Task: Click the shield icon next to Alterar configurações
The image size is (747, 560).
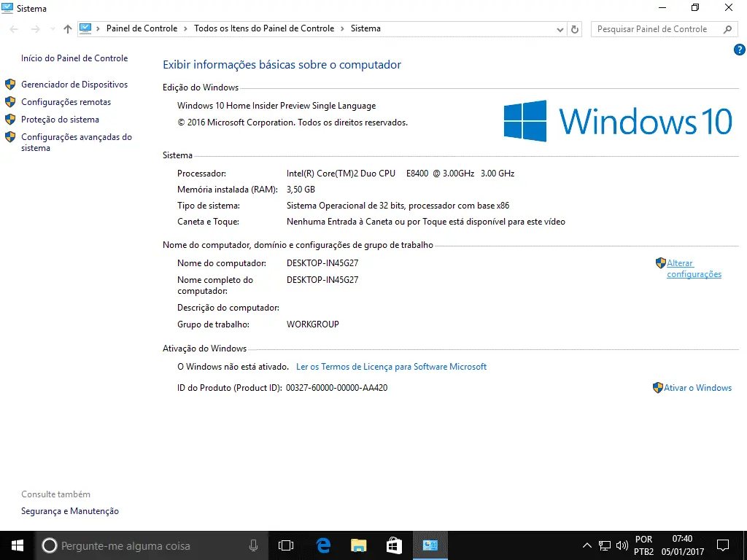Action: [x=660, y=262]
